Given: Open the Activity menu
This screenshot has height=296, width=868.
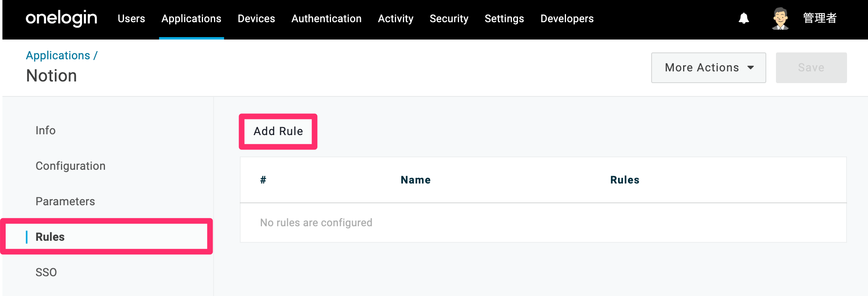Looking at the screenshot, I should pos(396,19).
